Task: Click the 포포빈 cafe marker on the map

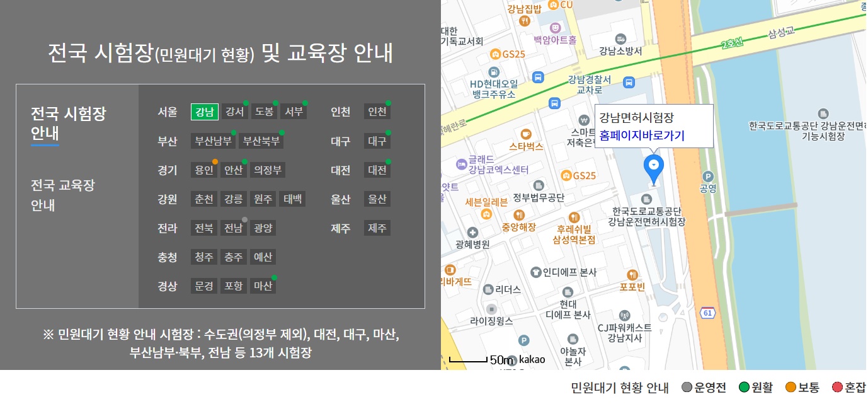Action: tap(632, 275)
